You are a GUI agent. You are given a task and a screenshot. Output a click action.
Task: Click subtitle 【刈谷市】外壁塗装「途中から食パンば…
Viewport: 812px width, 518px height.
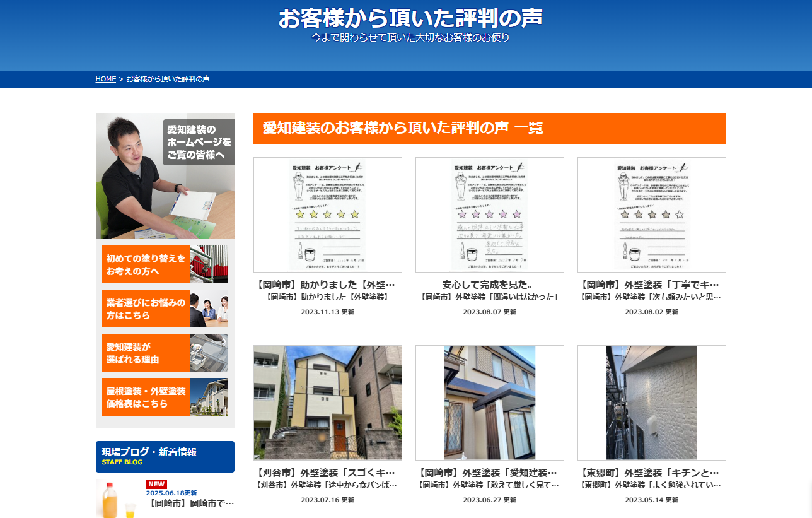pyautogui.click(x=328, y=485)
